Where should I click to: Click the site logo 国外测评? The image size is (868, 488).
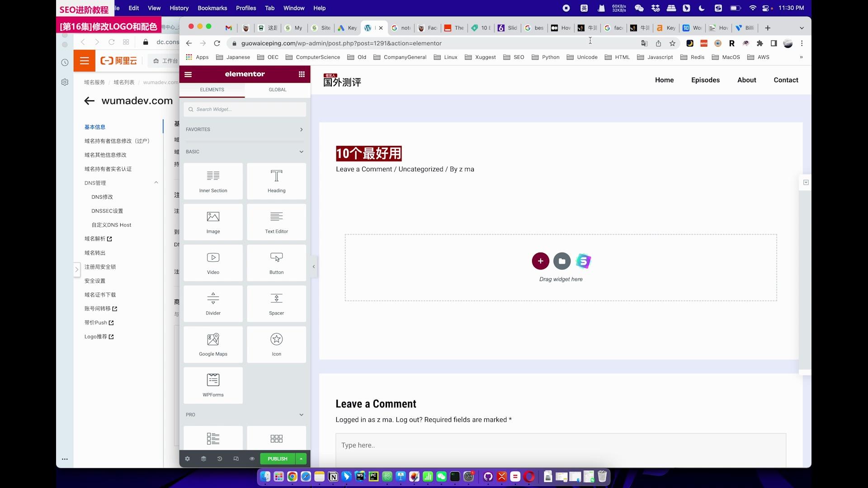[342, 80]
